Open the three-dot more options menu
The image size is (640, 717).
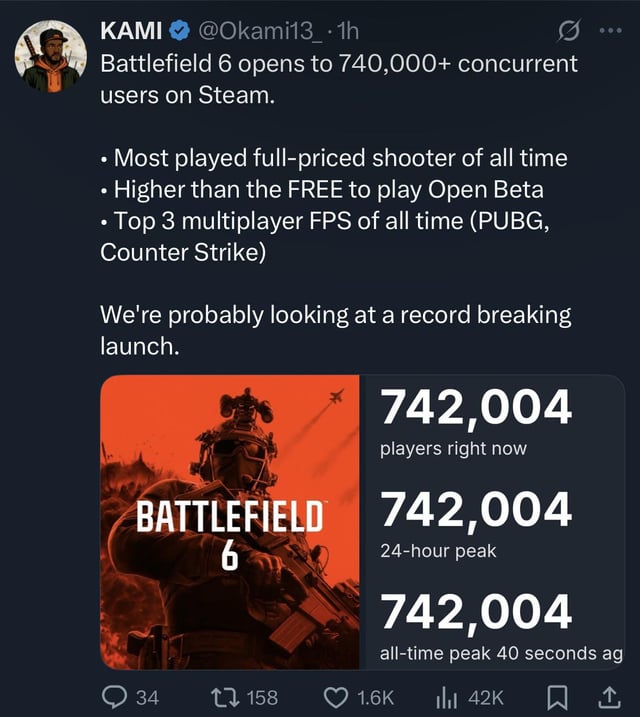click(x=611, y=31)
